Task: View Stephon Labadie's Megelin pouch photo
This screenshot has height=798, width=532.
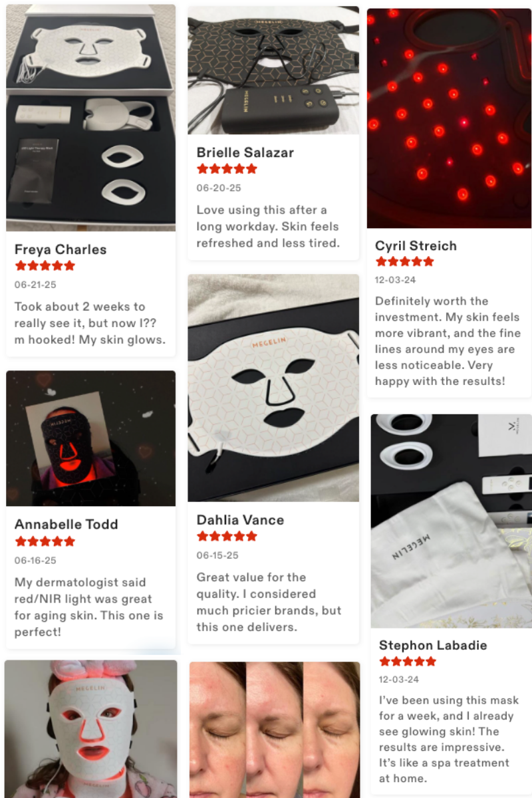Action: (451, 521)
